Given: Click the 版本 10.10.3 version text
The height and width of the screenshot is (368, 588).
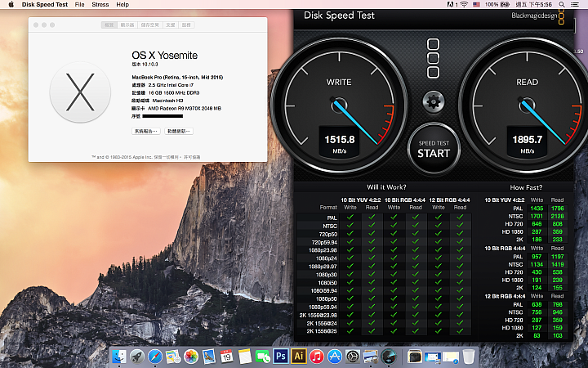Looking at the screenshot, I should tap(145, 65).
